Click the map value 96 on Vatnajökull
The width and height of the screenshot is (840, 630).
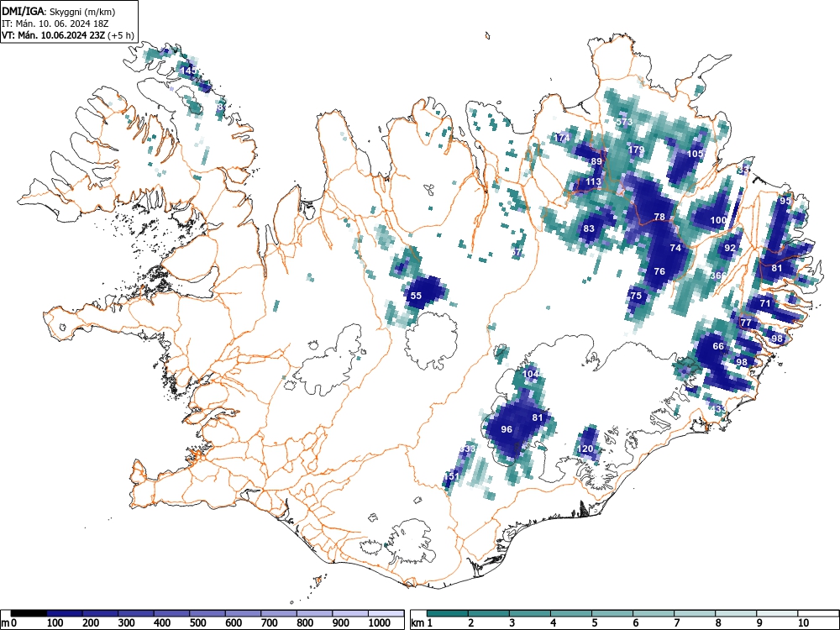(x=507, y=429)
